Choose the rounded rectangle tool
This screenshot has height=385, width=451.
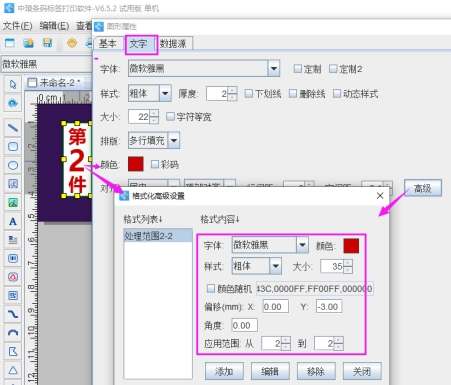click(x=13, y=146)
